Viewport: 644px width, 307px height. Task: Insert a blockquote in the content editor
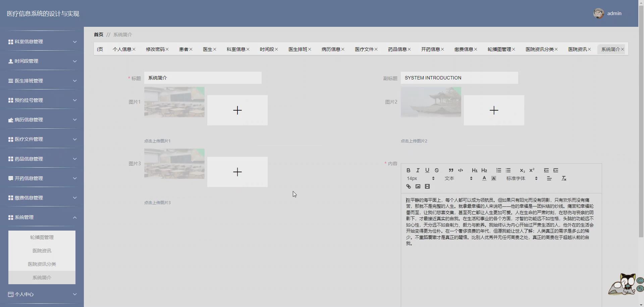451,170
